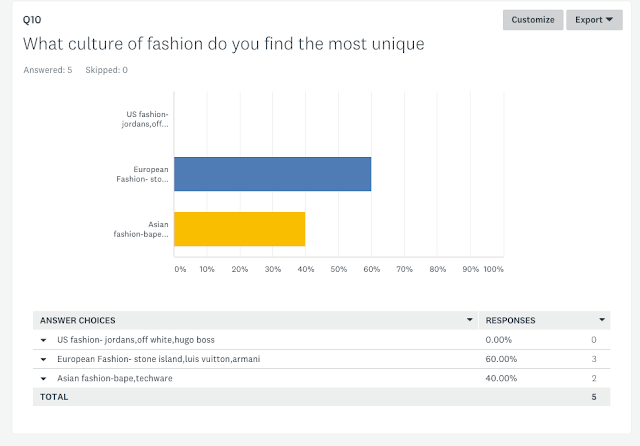Click the Answered: 5 count text

click(x=47, y=70)
